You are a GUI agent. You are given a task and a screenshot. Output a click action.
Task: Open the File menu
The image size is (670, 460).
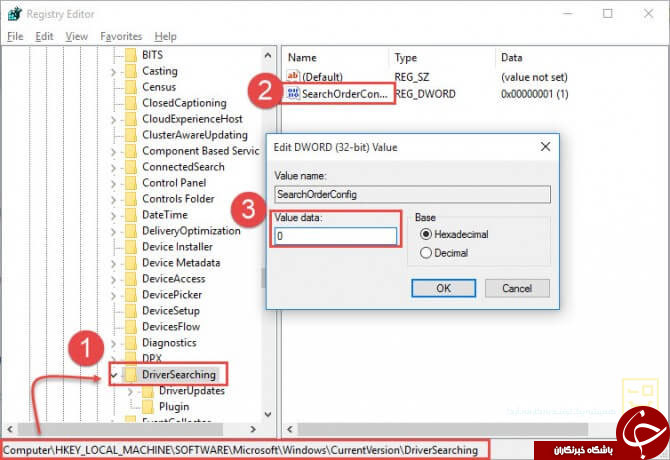click(x=15, y=37)
